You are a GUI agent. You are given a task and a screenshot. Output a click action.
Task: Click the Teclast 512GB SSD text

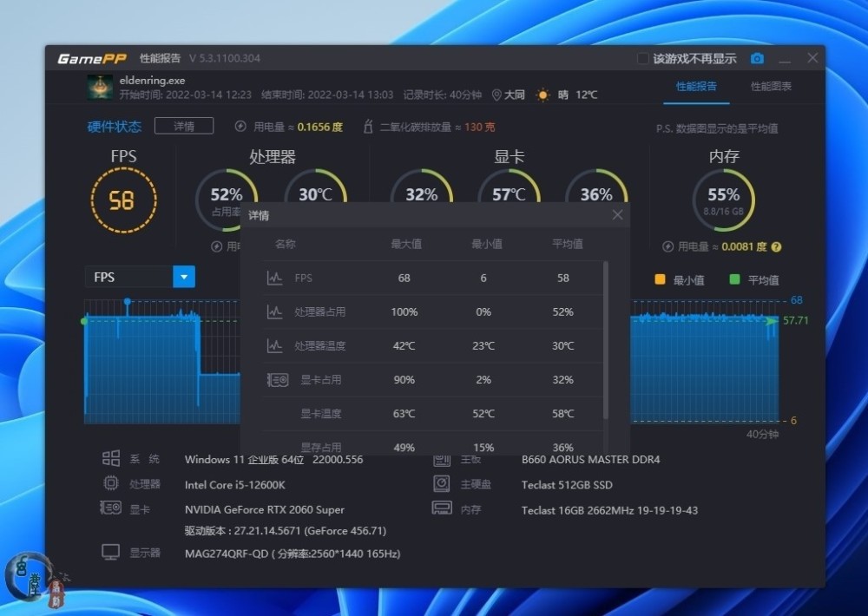coord(567,485)
